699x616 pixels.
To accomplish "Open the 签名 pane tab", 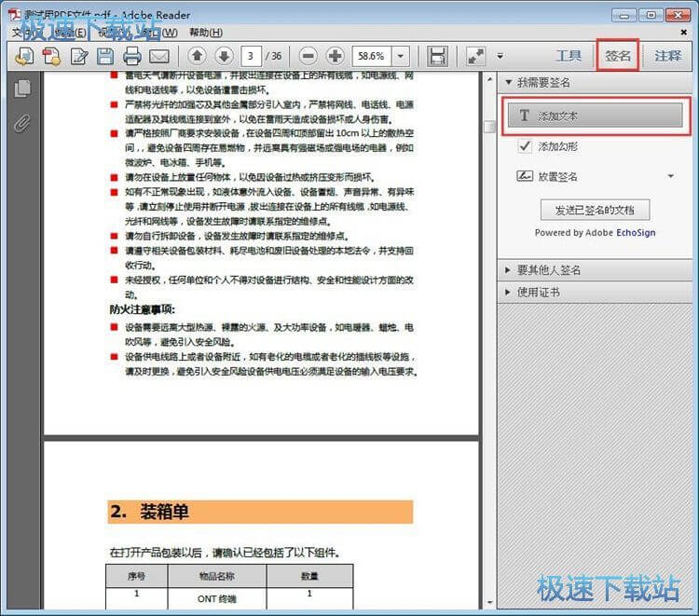I will click(617, 56).
